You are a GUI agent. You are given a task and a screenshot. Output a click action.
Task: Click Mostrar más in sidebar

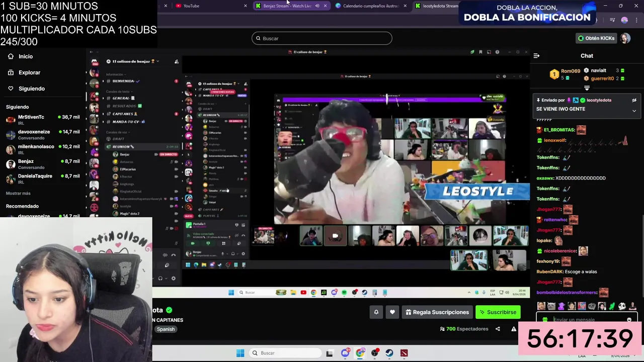[x=18, y=193]
